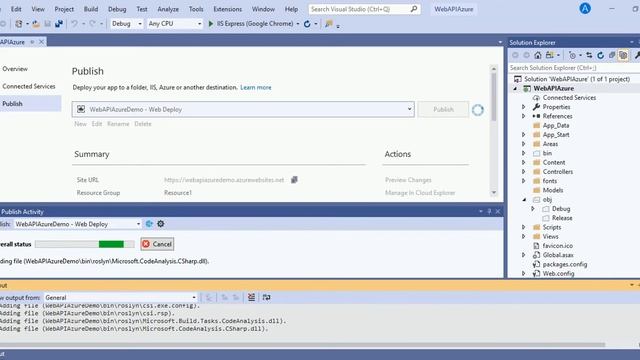Click the browser refresh icon in toolbar
This screenshot has height=360, width=640.
[x=307, y=24]
